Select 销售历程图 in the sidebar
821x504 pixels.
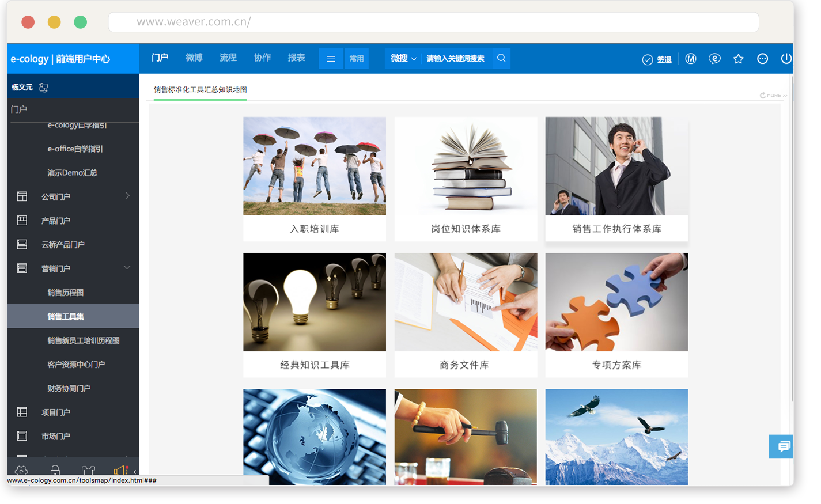(66, 293)
